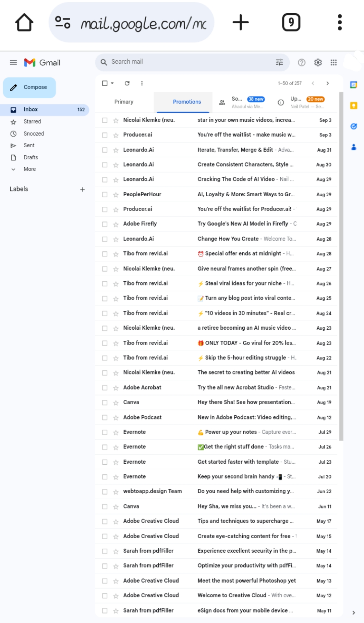Expand More in the left sidebar

pos(30,169)
